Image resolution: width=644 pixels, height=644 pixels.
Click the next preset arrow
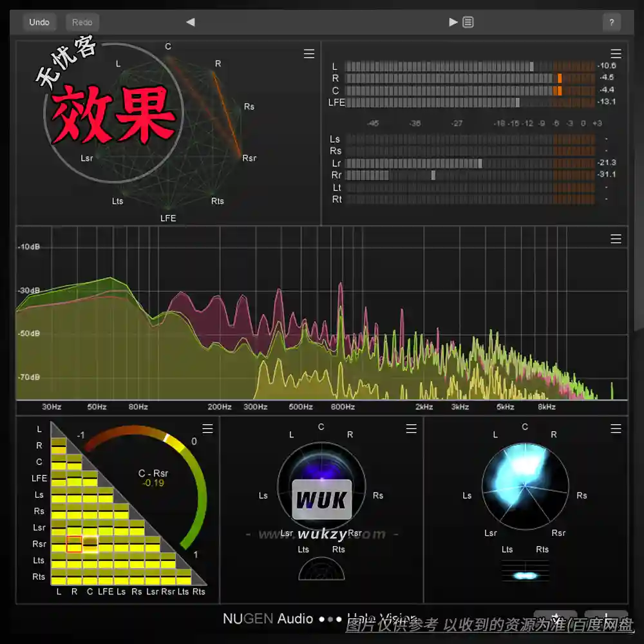(x=453, y=21)
